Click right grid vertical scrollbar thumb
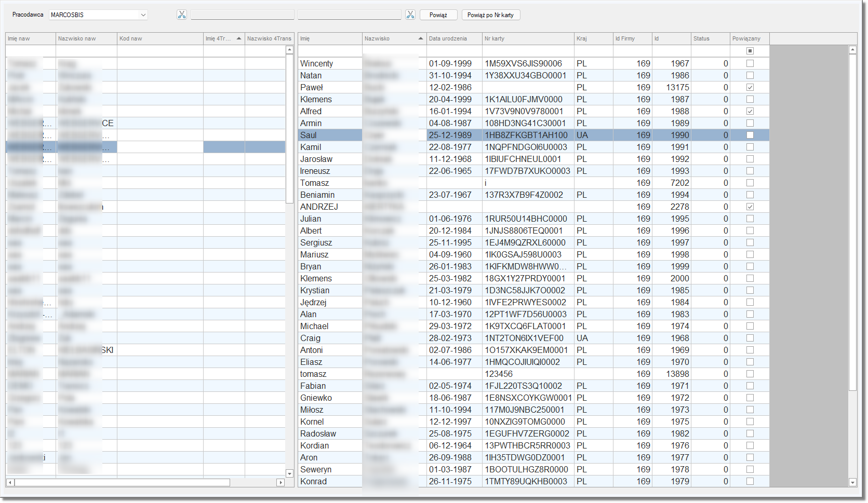868x503 pixels. pyautogui.click(x=852, y=223)
